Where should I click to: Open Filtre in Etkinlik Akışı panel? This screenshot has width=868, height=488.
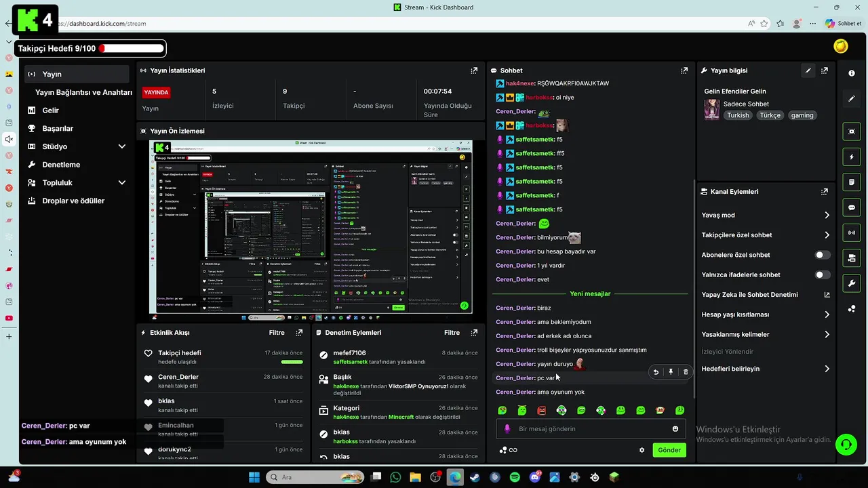pyautogui.click(x=277, y=333)
